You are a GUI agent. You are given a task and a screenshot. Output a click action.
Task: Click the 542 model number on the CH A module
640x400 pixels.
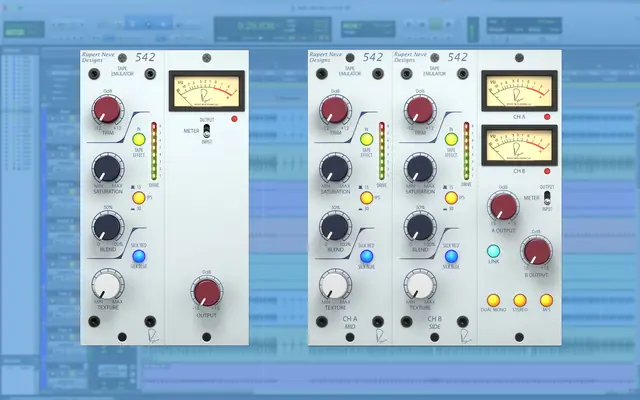point(372,57)
